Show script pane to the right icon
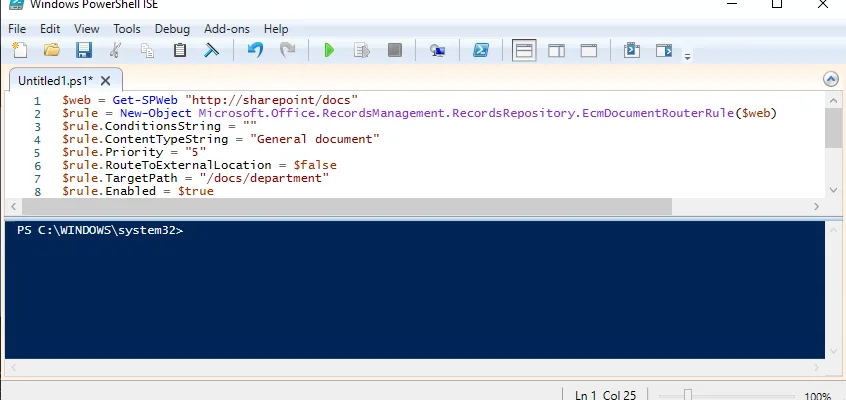846x400 pixels. click(556, 51)
